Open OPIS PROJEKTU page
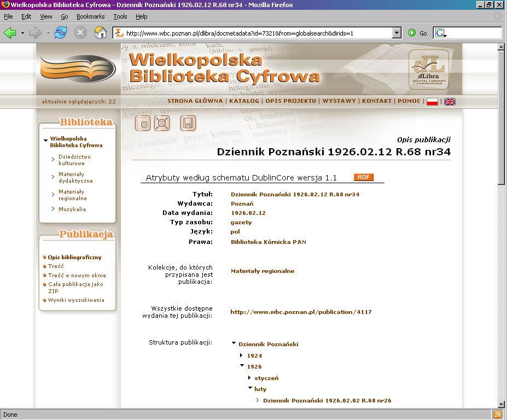Viewport: 507px width, 420px height. coord(290,101)
